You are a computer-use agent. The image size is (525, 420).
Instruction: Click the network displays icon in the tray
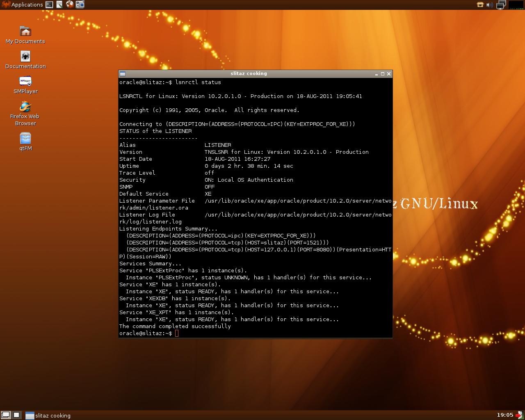coord(500,5)
